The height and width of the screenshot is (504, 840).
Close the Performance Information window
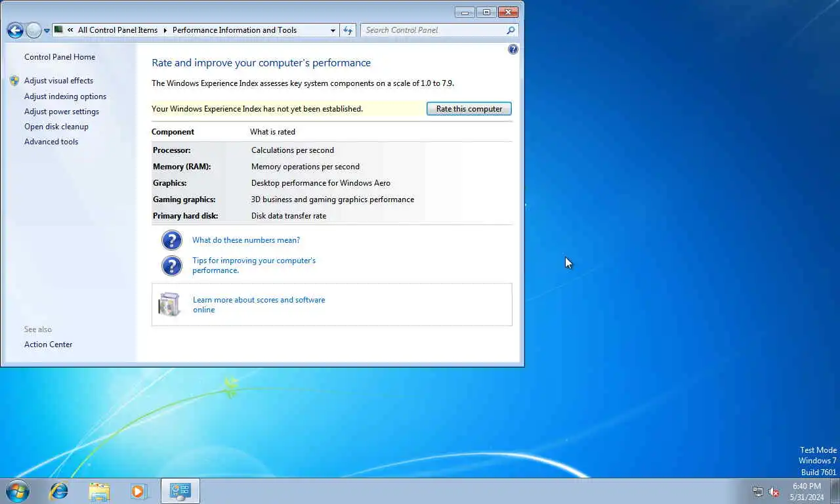508,12
